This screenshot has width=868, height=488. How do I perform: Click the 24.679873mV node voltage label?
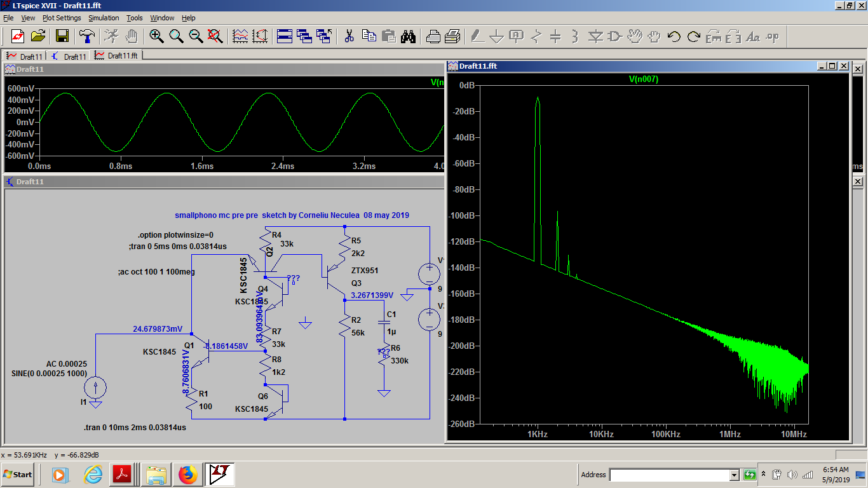click(x=158, y=329)
